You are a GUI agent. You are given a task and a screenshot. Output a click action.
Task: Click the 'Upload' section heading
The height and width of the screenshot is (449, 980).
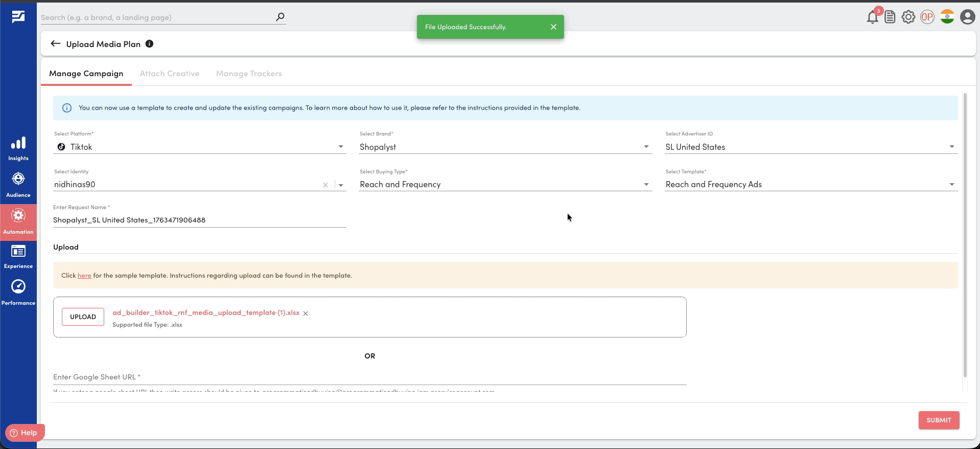click(x=66, y=247)
